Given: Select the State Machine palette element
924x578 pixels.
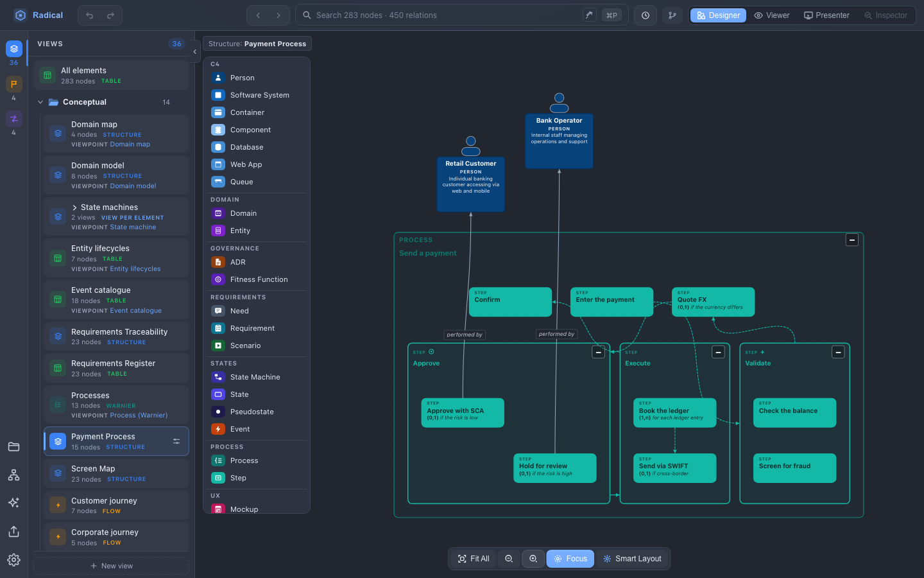Looking at the screenshot, I should (257, 377).
